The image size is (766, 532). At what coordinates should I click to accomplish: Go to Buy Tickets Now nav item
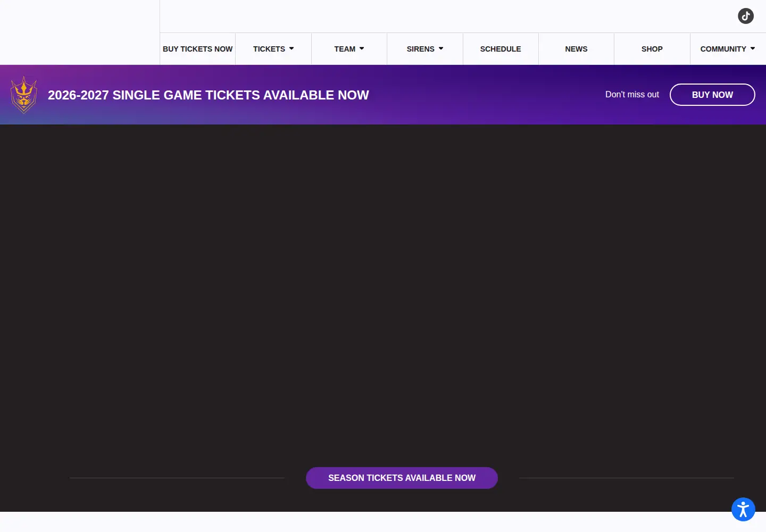coord(198,49)
